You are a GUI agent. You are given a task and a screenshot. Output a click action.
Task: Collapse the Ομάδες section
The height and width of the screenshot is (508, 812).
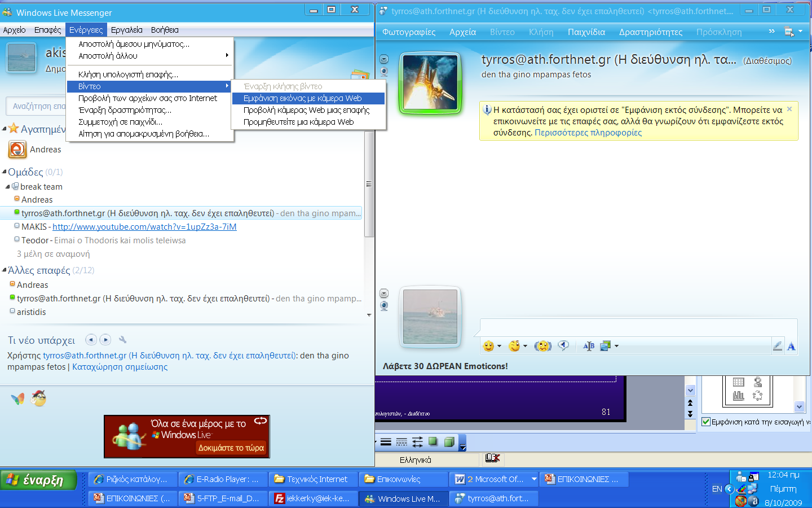(5, 172)
